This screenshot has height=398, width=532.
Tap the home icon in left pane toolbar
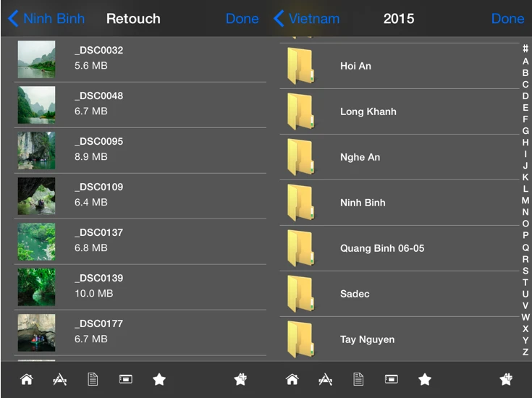[x=27, y=379]
